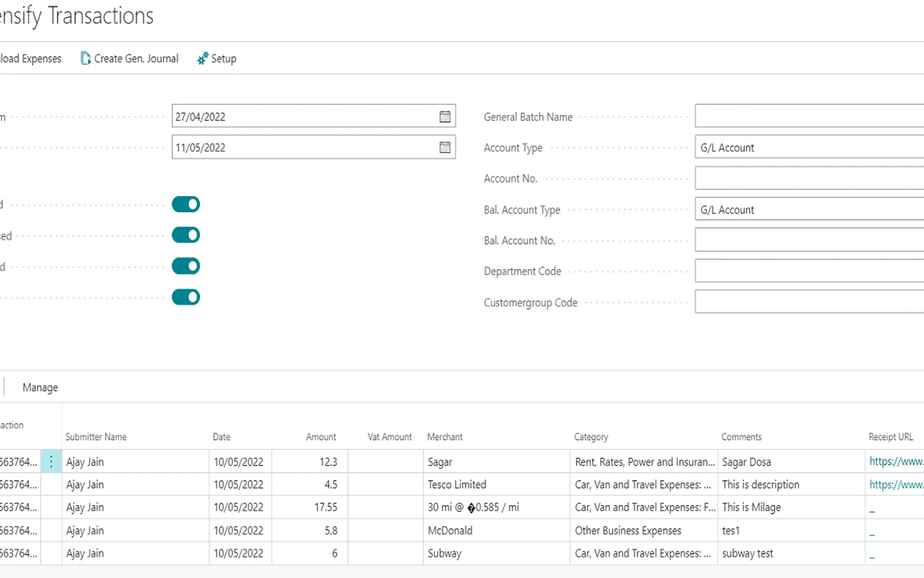This screenshot has width=924, height=578.
Task: Select the 17.55 amount cell
Action: (310, 507)
